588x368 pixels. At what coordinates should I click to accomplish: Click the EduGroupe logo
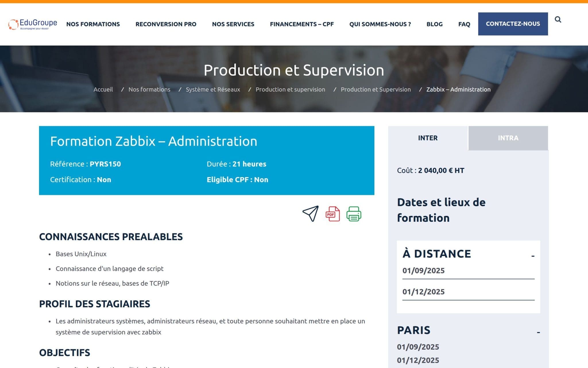(x=33, y=24)
